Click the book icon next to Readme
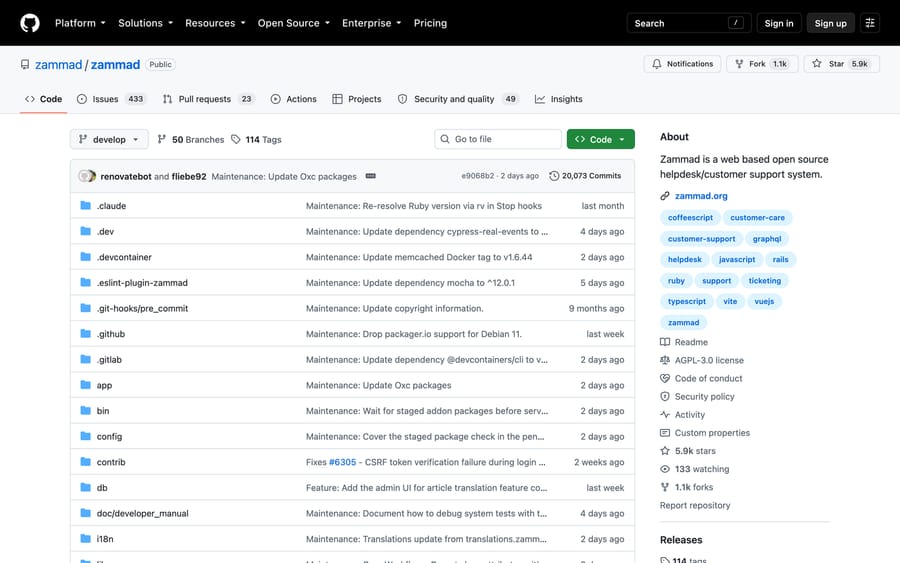 pyautogui.click(x=665, y=342)
